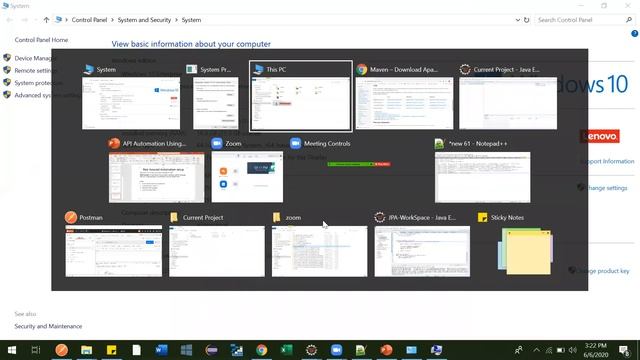Open the Windows Start menu
Image resolution: width=640 pixels, height=360 pixels.
(12, 350)
